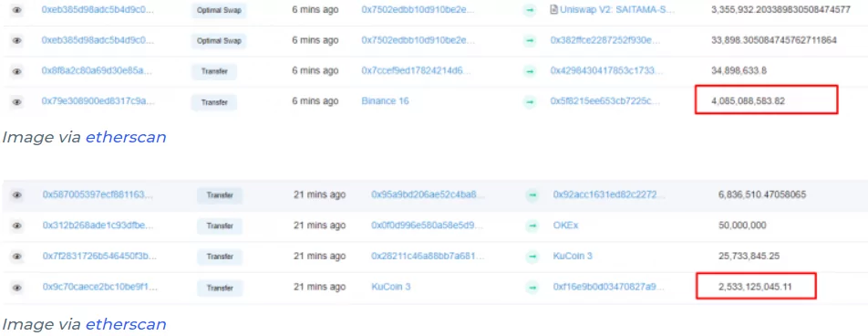868x336 pixels.
Task: Click the Transfer badge in the 2,533,125,045.11 row
Action: [220, 288]
